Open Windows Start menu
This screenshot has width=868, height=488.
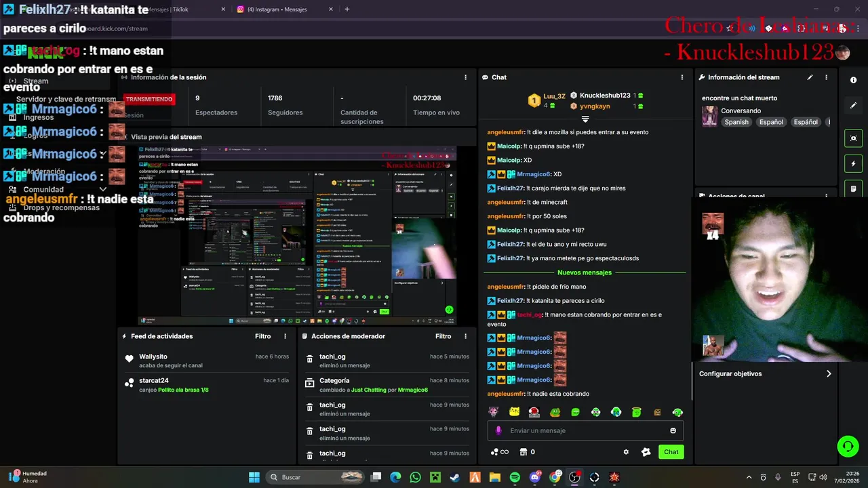tap(254, 477)
